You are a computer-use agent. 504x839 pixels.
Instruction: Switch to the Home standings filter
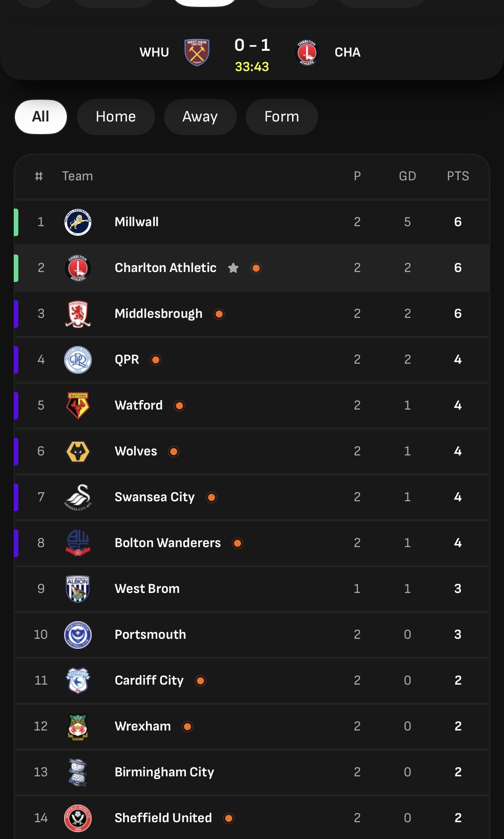coord(116,117)
